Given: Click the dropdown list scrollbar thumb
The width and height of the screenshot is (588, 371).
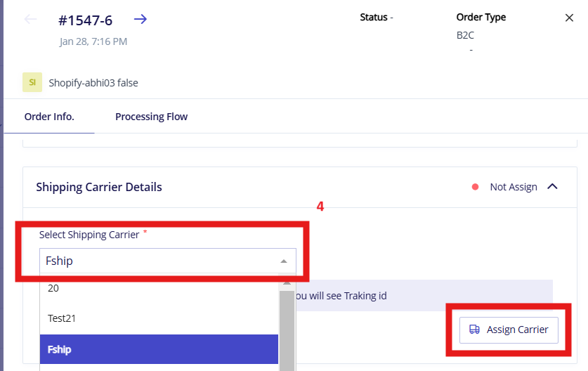Looking at the screenshot, I should (x=287, y=330).
